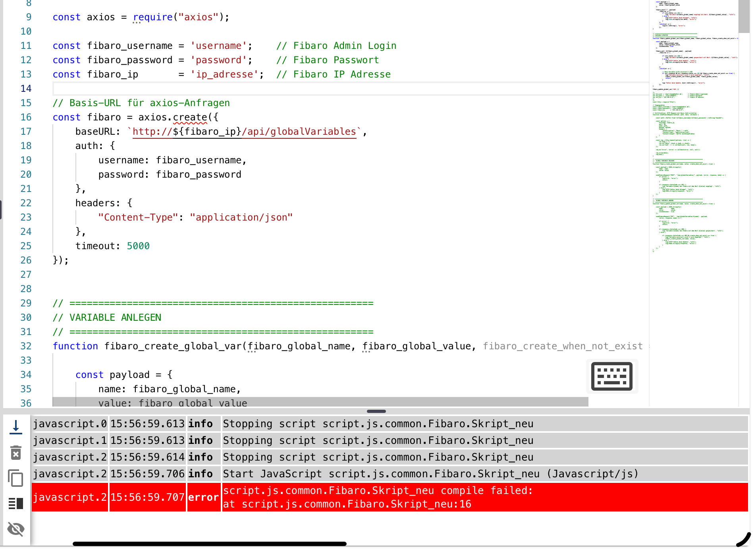Clear the log with the trash icon
The image size is (756, 552).
[x=16, y=453]
